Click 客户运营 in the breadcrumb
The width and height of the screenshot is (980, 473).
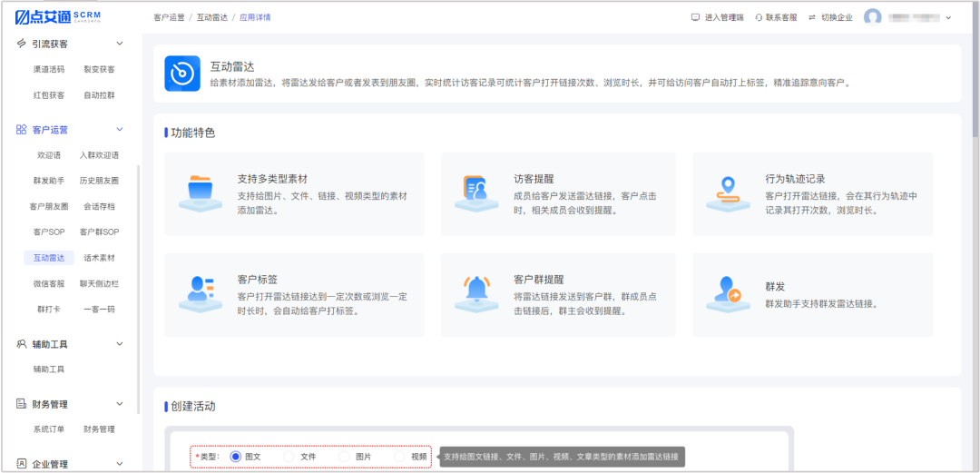coord(169,17)
